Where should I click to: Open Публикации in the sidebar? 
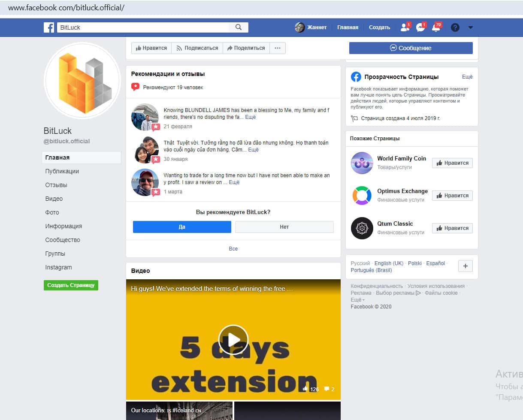(62, 171)
